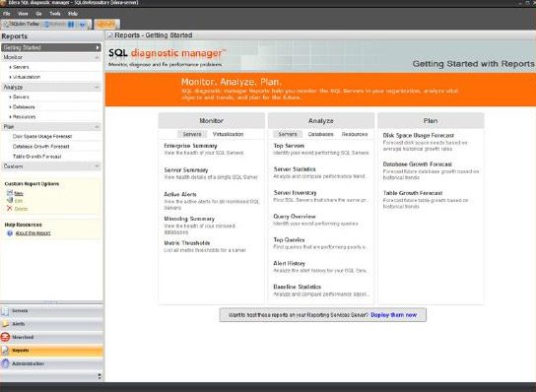Click the Edit custom report icon
This screenshot has width=536, height=392.
[9, 201]
